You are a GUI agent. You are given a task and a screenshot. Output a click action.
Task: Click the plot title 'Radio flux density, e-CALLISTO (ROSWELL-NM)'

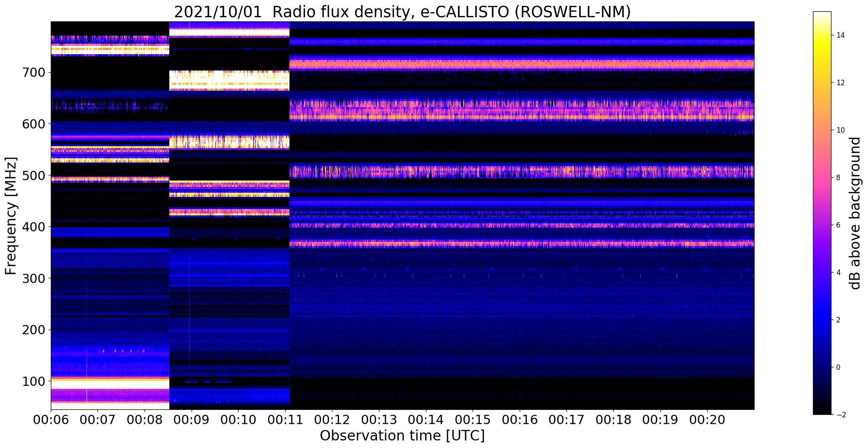pyautogui.click(x=452, y=12)
